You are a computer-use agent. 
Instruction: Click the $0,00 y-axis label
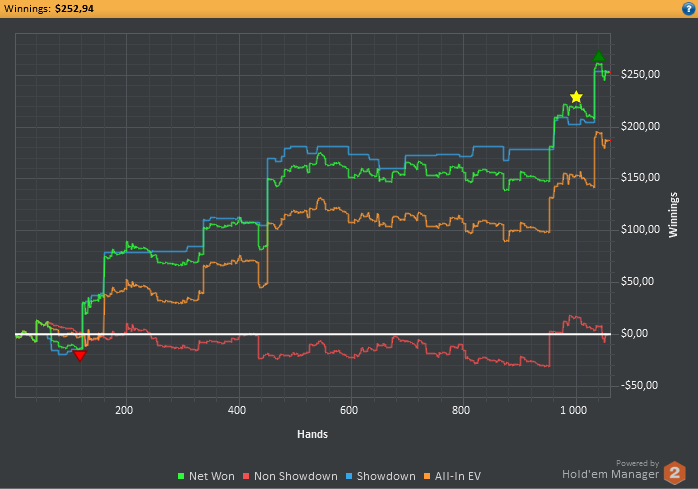tap(634, 333)
